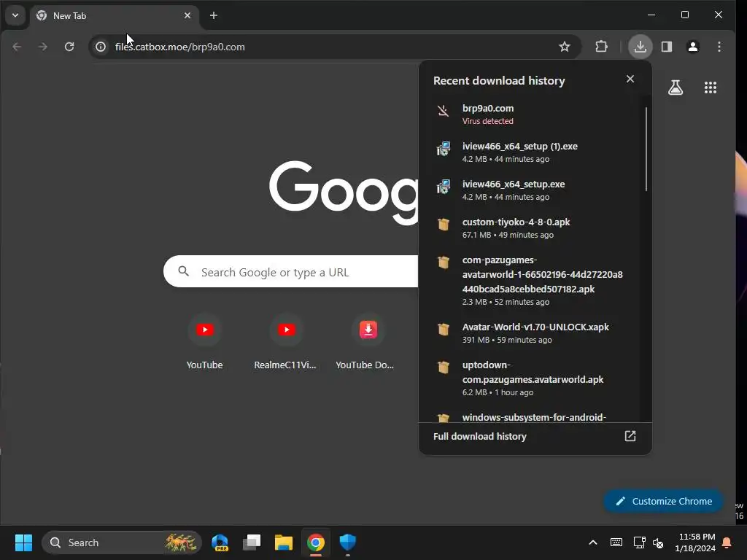Screen dimensions: 747x560
Task: Toggle the Downloads toolbar button
Action: (640, 47)
